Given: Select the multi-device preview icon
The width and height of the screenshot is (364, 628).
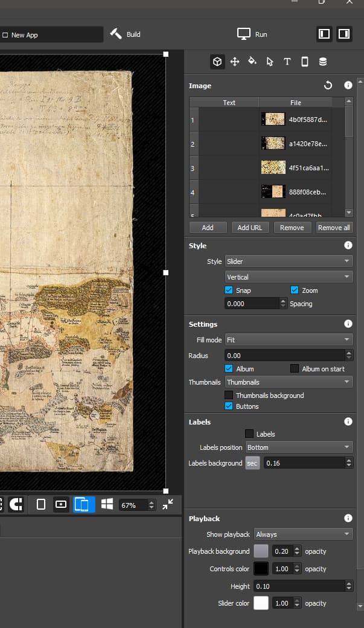Looking at the screenshot, I should pos(84,505).
